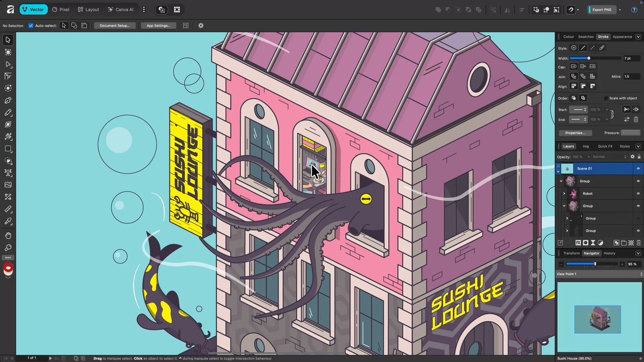This screenshot has height=362, width=644.
Task: Toggle visibility of the first top-level Group layer
Action: 638,181
